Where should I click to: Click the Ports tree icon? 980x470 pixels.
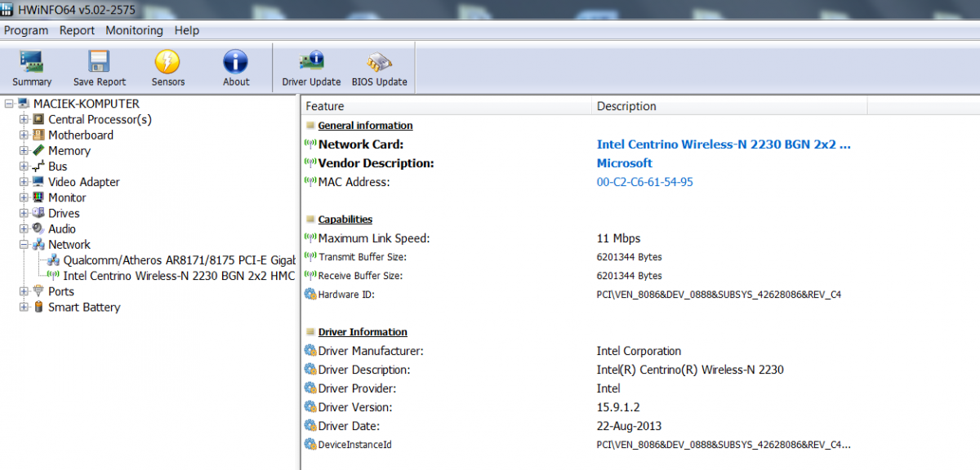tap(38, 291)
